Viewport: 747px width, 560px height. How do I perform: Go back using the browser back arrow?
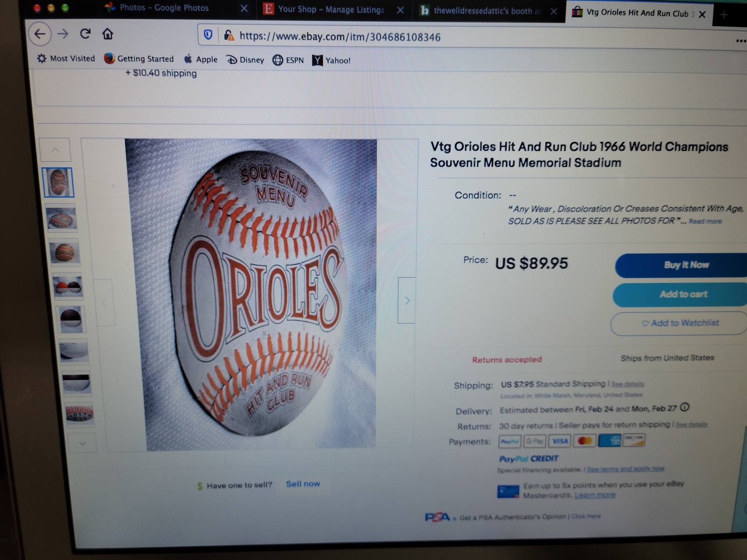(40, 34)
